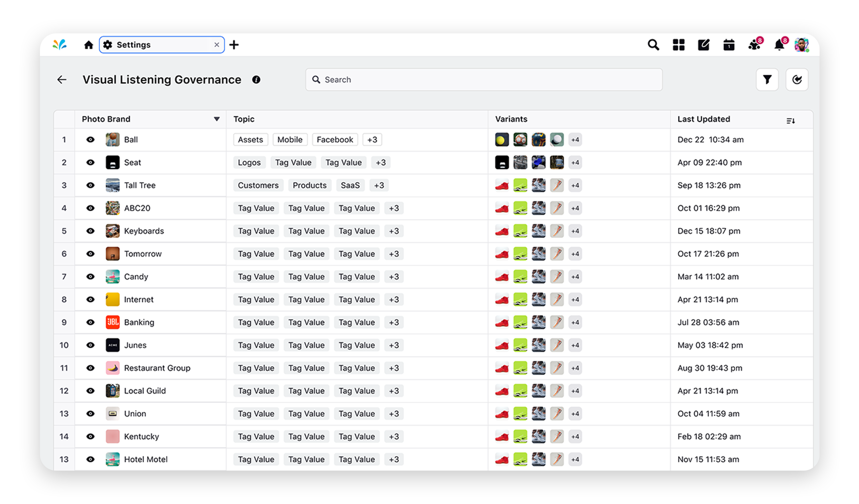Switch to the Settings tab
Screen dimensions: 859x504
coord(143,45)
